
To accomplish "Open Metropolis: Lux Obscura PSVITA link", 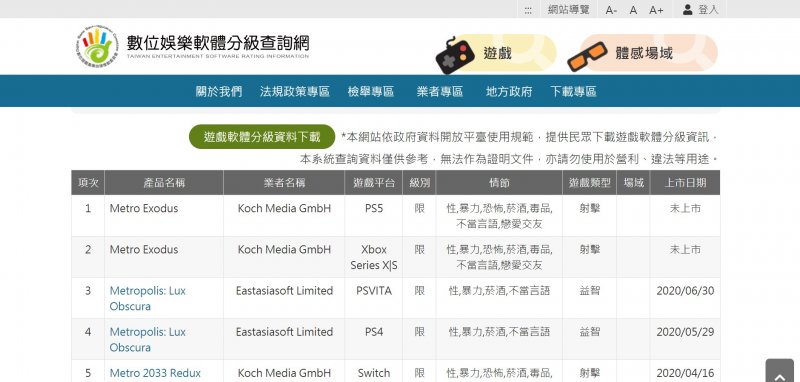I will (147, 298).
